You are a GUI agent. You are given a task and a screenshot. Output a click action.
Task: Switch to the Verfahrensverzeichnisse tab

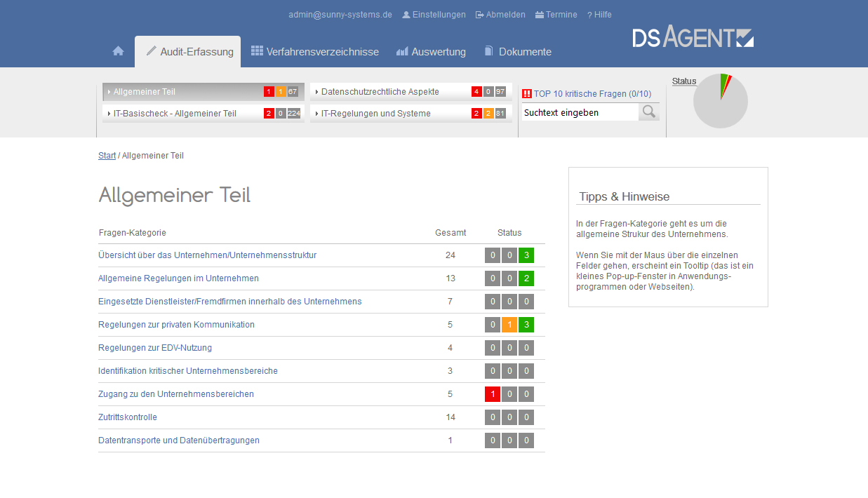click(x=315, y=52)
